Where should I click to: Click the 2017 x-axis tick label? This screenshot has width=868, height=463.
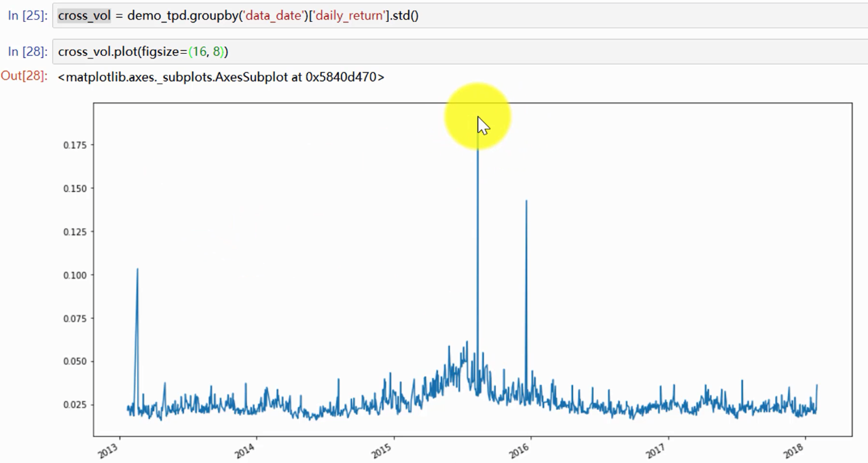pyautogui.click(x=657, y=451)
